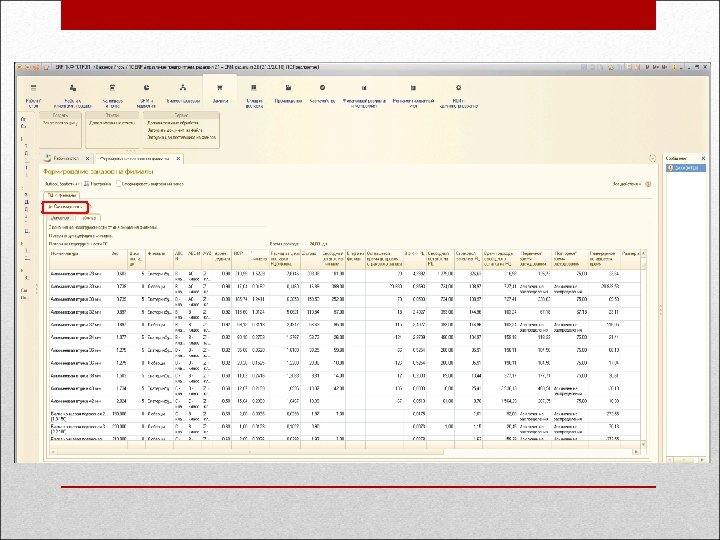720x540 pixels.
Task: Open the Производство section icon
Action: [x=289, y=89]
